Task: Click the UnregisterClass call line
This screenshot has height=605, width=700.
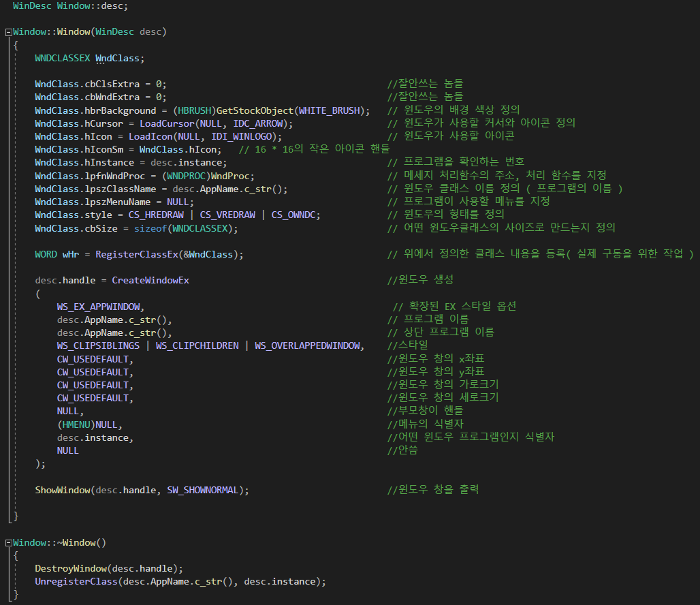Action: click(x=180, y=581)
